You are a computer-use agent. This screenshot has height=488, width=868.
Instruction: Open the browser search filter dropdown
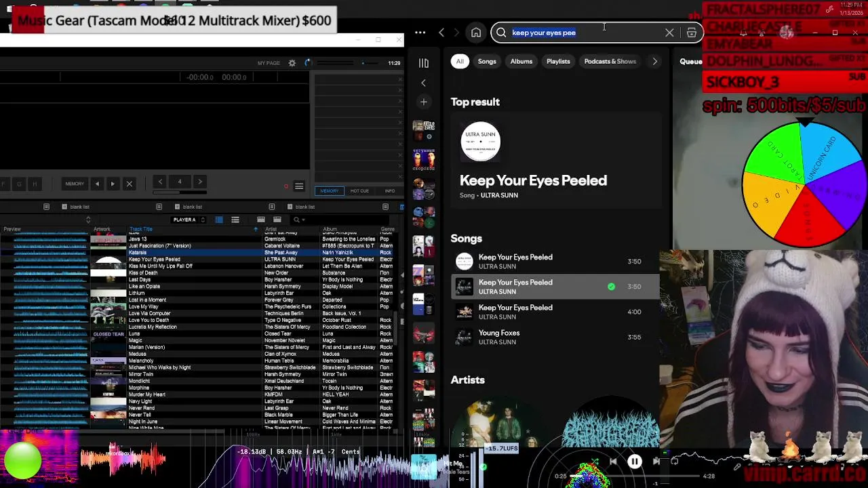298,220
